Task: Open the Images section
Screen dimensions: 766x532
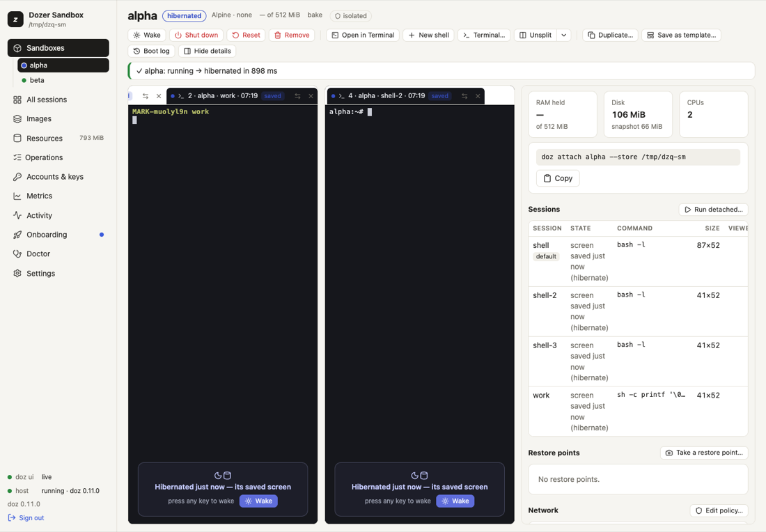Action: pyautogui.click(x=58, y=118)
